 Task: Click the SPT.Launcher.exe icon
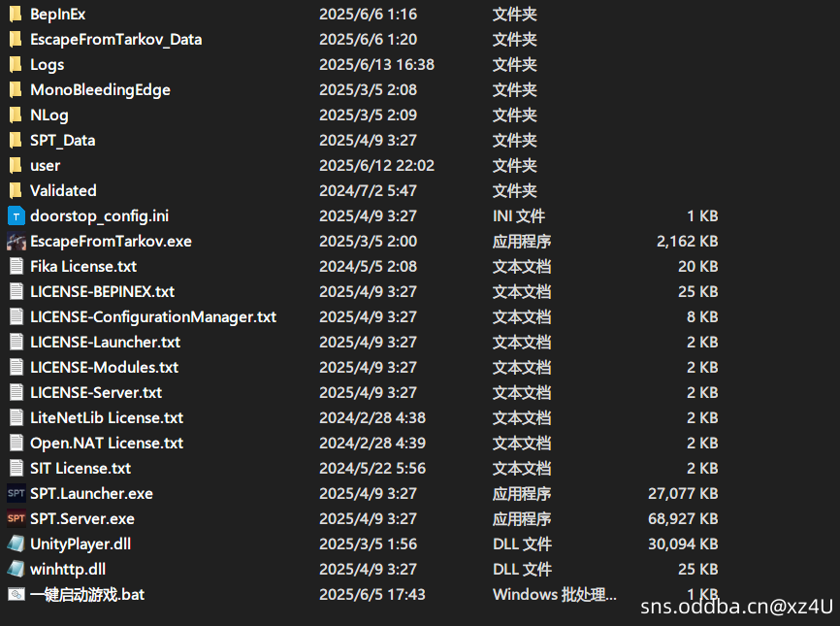(x=16, y=493)
